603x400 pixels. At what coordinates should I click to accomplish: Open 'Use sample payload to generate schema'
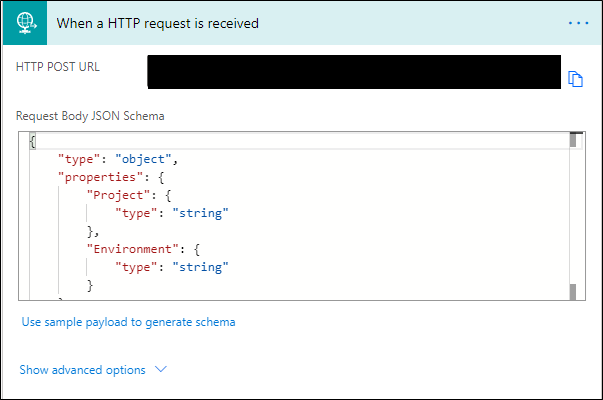(x=128, y=322)
